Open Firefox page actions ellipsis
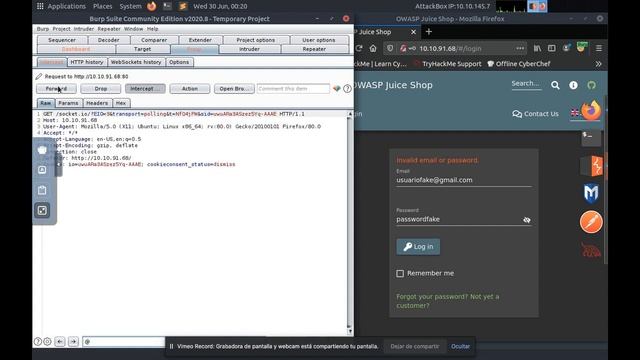Image resolution: width=640 pixels, height=360 pixels. [x=520, y=48]
